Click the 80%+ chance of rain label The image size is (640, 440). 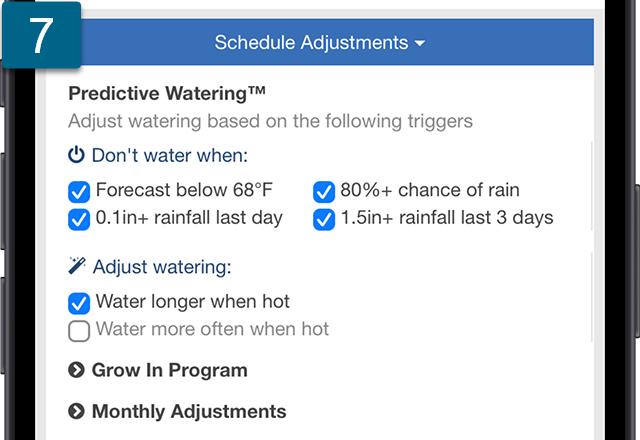[x=430, y=190]
